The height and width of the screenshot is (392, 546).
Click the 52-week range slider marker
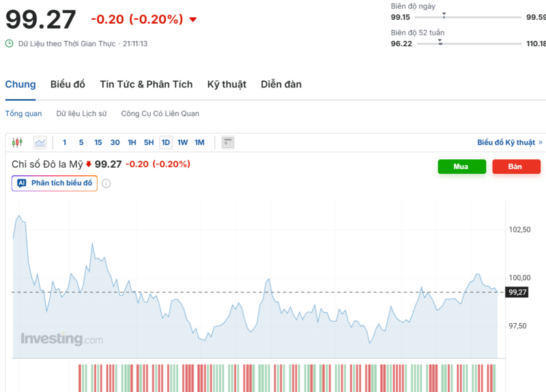pos(440,43)
